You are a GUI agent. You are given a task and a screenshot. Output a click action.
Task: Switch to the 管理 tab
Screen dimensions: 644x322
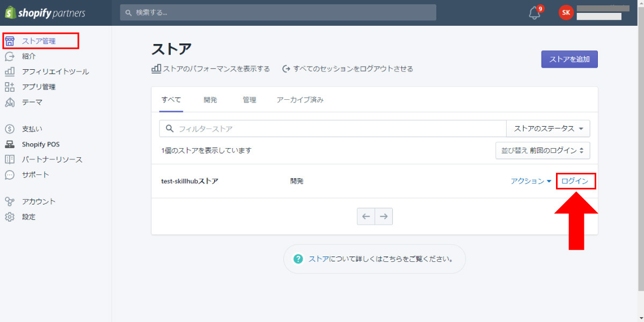pos(250,100)
